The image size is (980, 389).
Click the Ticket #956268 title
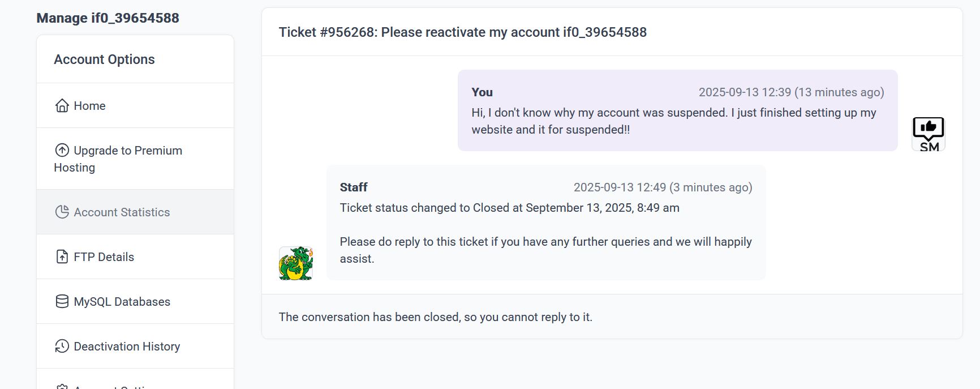coord(462,32)
